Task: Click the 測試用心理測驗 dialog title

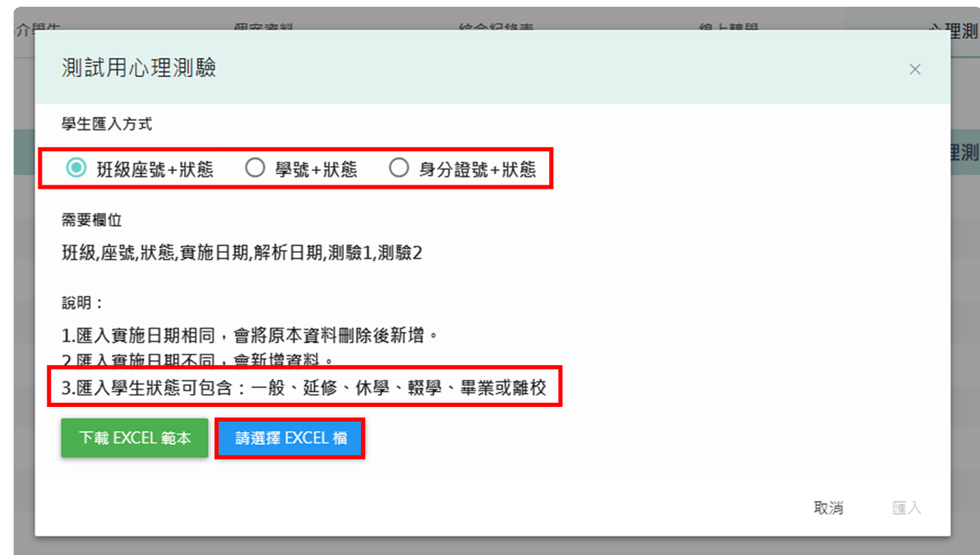Action: click(139, 67)
